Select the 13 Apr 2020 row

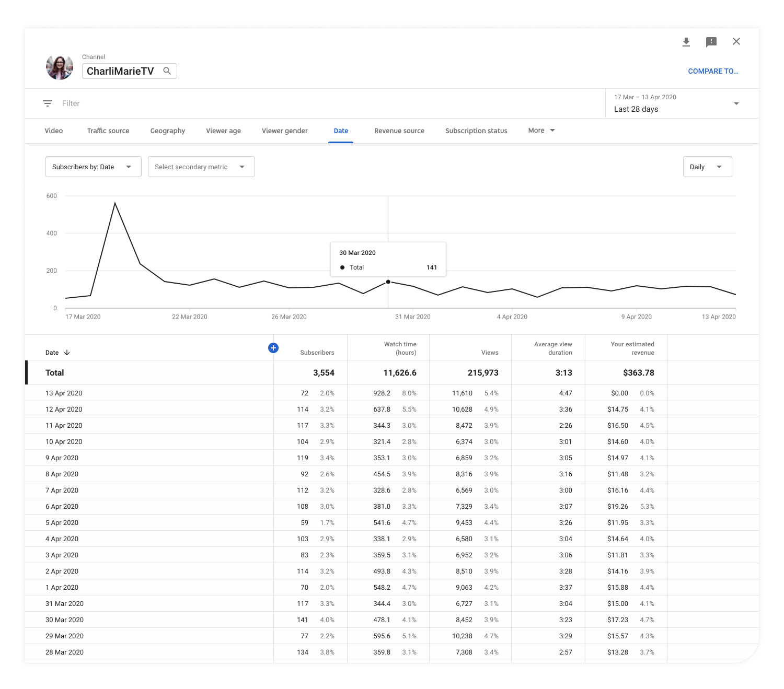click(392, 393)
